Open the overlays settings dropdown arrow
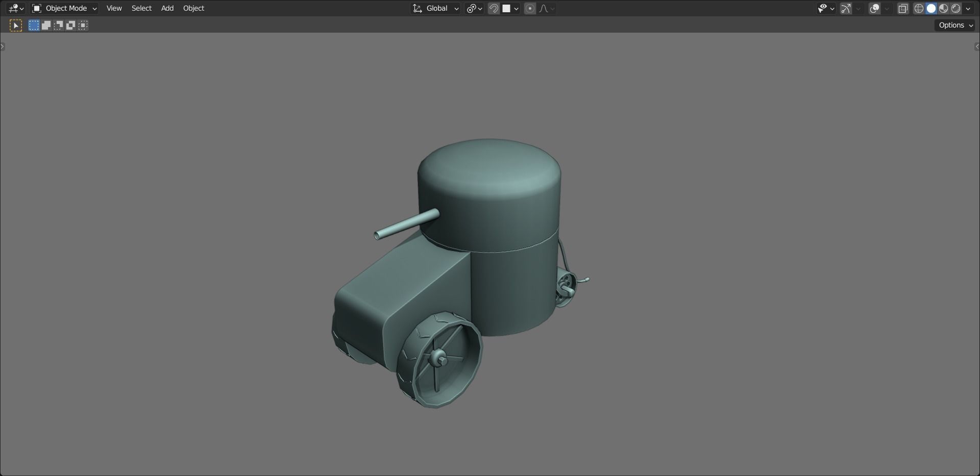The height and width of the screenshot is (476, 980). point(887,8)
